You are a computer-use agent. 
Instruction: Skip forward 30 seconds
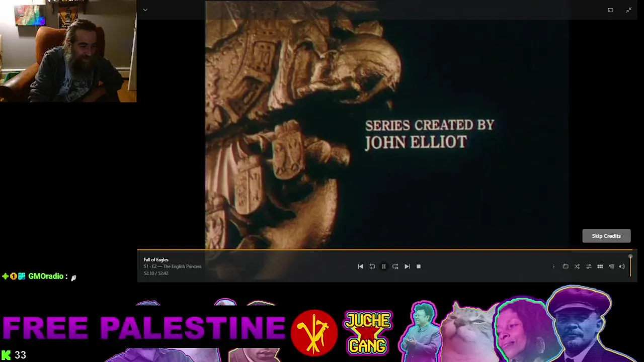[395, 266]
